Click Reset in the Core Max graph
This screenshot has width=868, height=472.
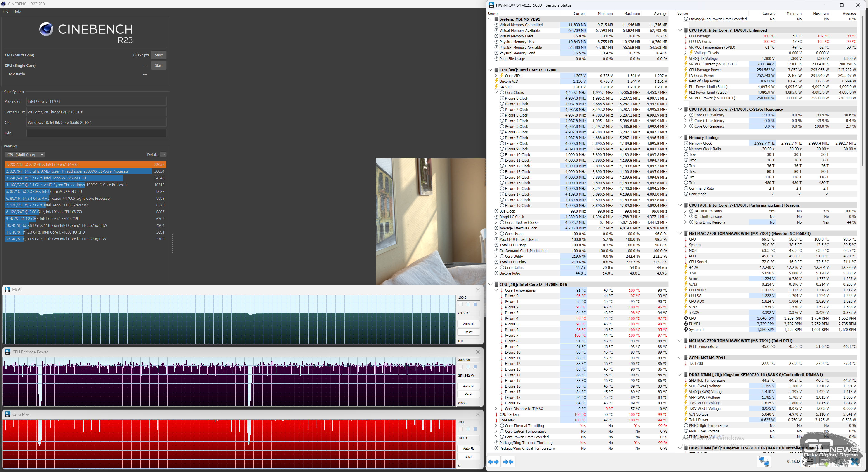468,456
